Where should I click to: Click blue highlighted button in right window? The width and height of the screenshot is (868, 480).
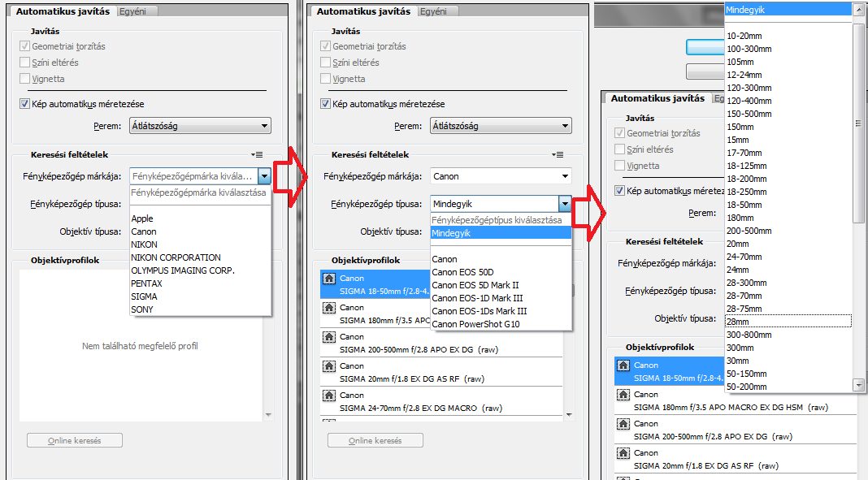[705, 48]
